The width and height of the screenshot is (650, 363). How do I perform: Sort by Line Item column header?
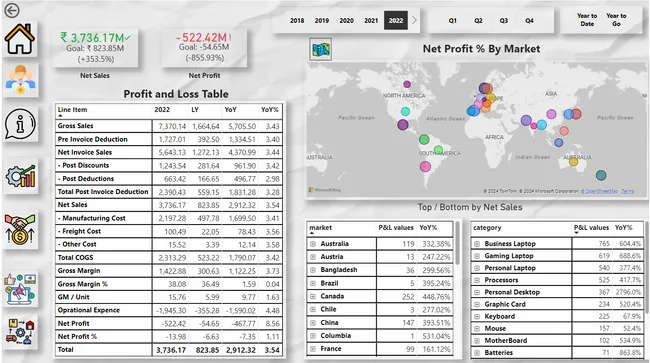(72, 110)
